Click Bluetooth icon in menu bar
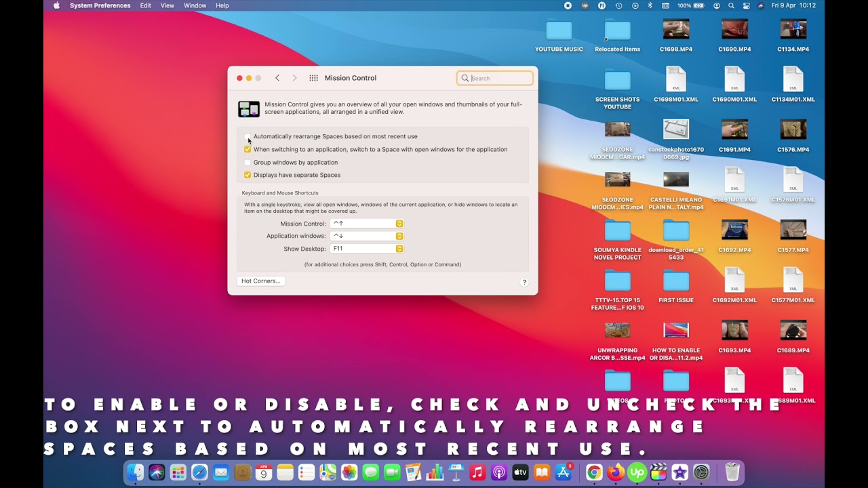 650,5
